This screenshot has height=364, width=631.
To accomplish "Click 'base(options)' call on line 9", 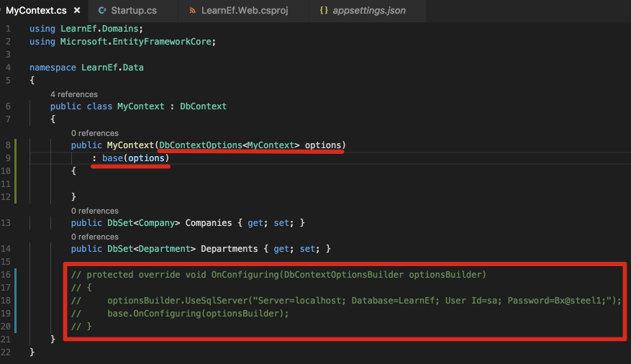I will click(135, 158).
